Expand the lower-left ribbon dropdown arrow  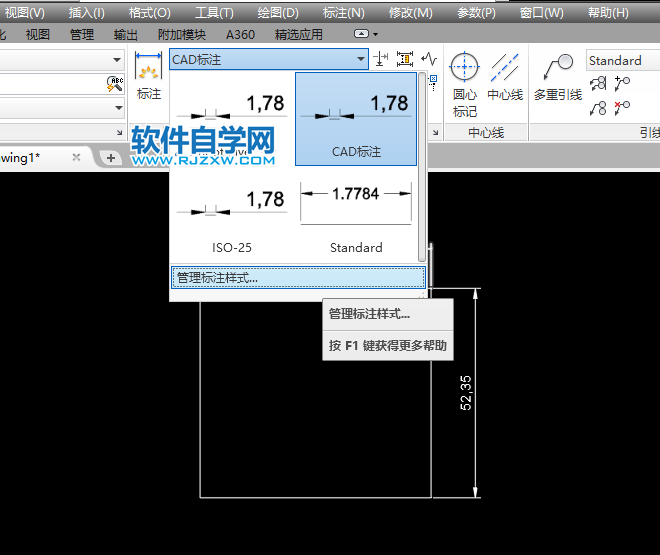(x=119, y=108)
